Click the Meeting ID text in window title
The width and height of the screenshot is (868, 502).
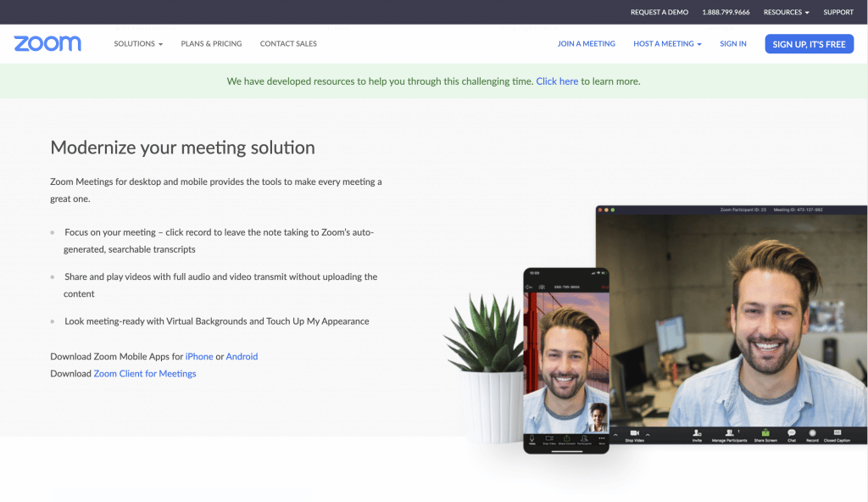coord(798,210)
